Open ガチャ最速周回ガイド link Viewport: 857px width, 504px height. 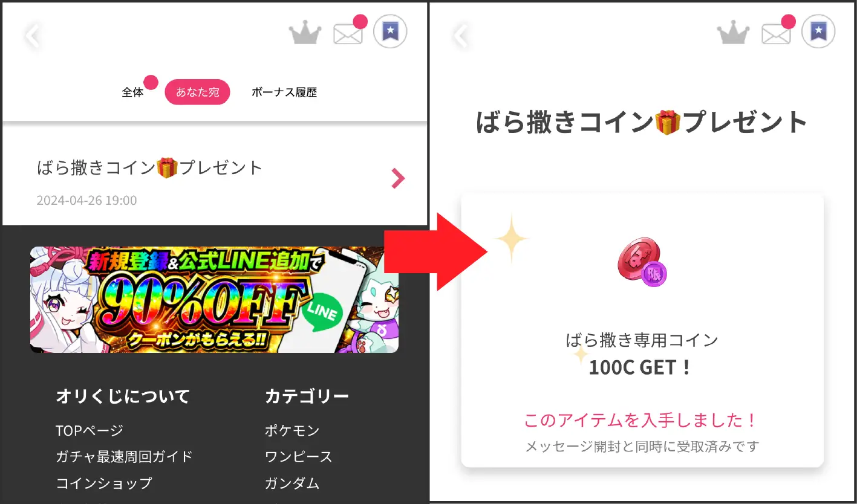pyautogui.click(x=124, y=456)
